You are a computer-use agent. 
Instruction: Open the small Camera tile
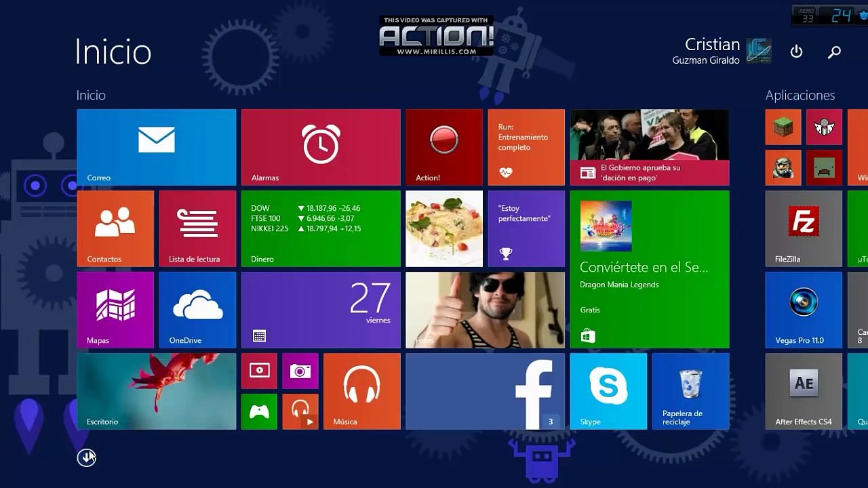pos(300,371)
